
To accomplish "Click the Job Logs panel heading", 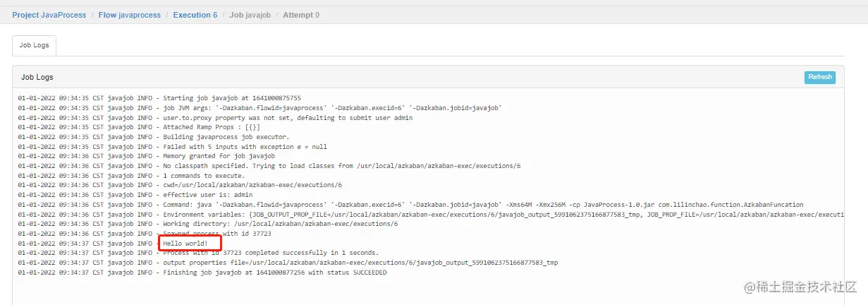I will [37, 77].
